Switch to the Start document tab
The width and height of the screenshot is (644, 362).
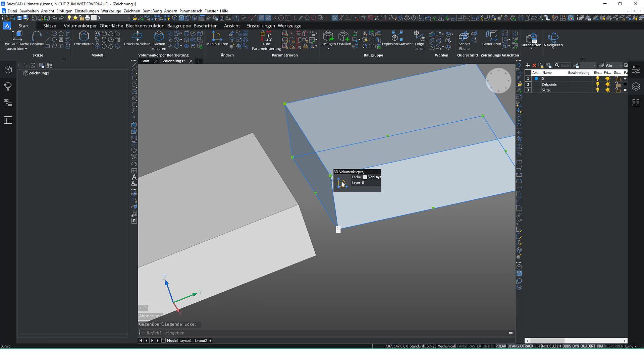[x=145, y=61]
